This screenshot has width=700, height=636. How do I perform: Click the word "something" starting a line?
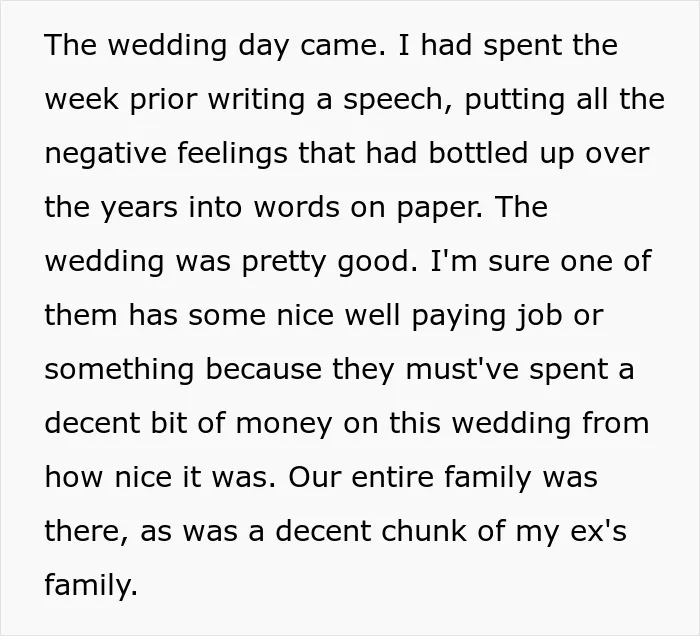click(119, 370)
